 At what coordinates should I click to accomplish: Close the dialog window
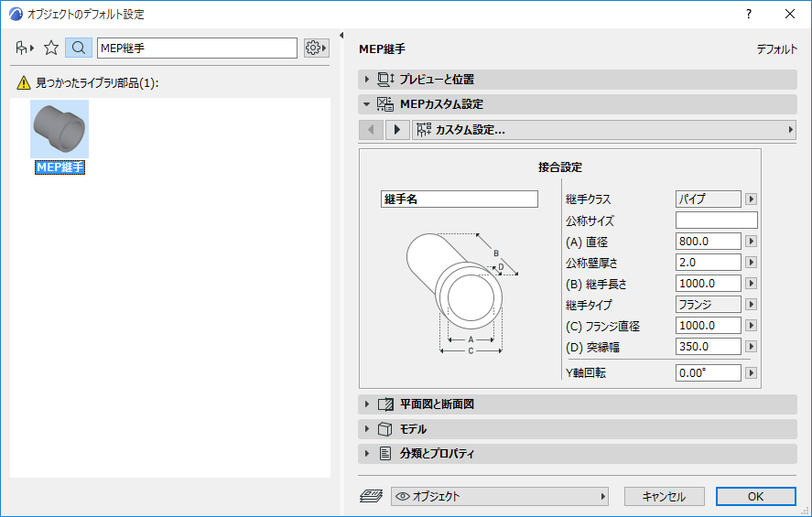click(x=790, y=14)
